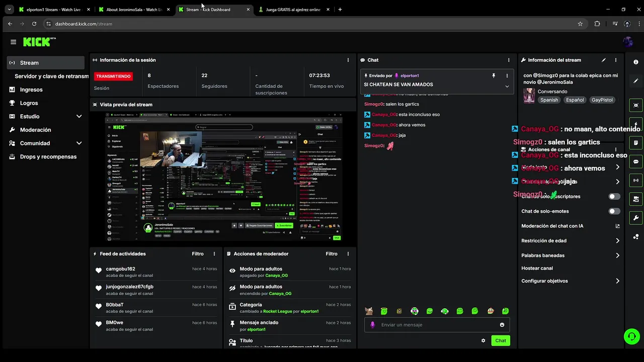Image resolution: width=644 pixels, height=362 pixels.
Task: Click the green Chat send button
Action: click(501, 340)
